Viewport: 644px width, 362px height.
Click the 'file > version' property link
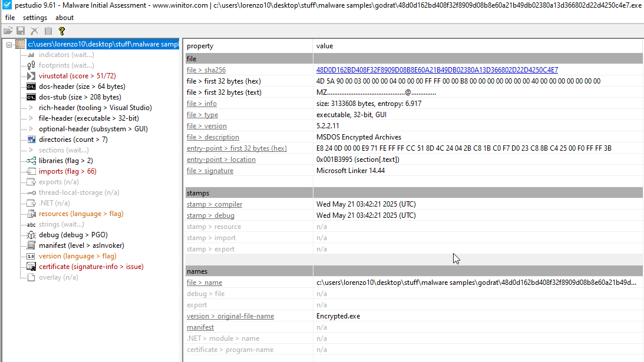click(207, 126)
